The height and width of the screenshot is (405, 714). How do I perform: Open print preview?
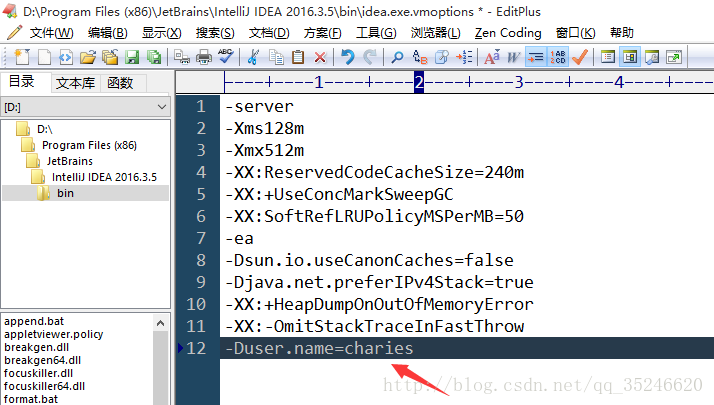182,57
